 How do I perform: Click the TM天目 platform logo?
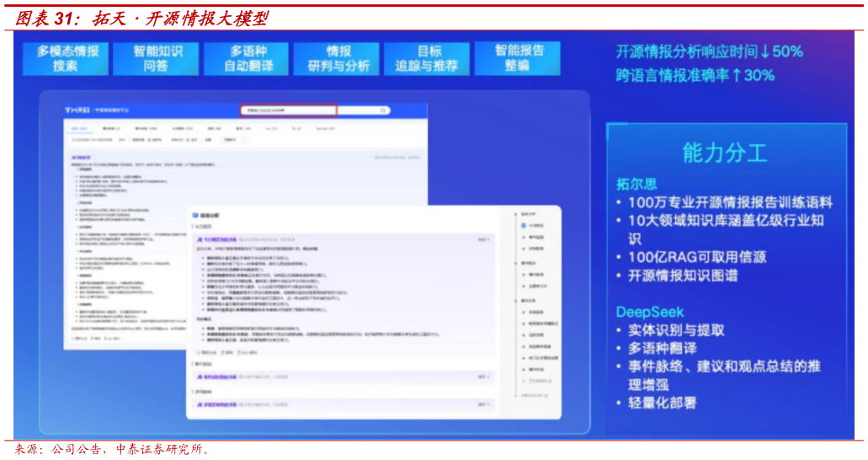coord(77,110)
